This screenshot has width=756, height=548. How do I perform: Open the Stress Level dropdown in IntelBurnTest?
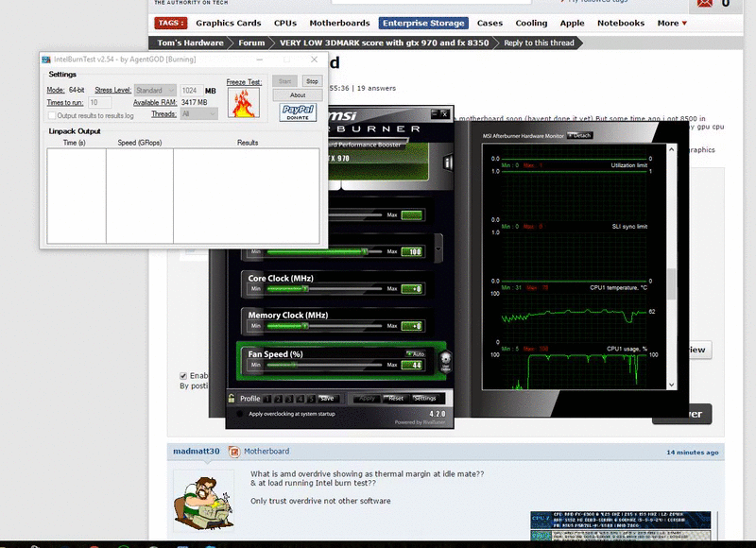pos(155,90)
